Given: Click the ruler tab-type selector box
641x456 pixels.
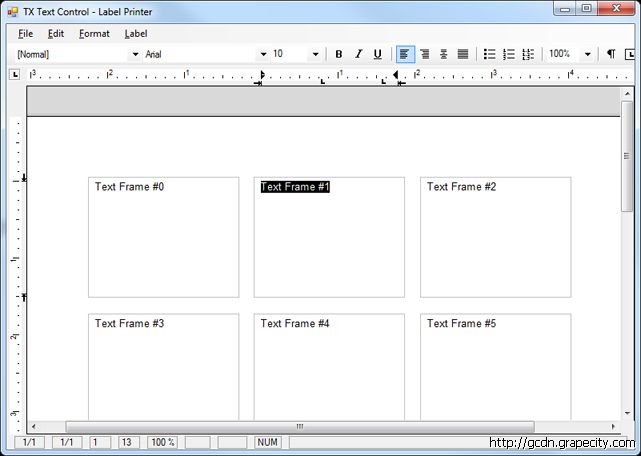Looking at the screenshot, I should (15, 74).
